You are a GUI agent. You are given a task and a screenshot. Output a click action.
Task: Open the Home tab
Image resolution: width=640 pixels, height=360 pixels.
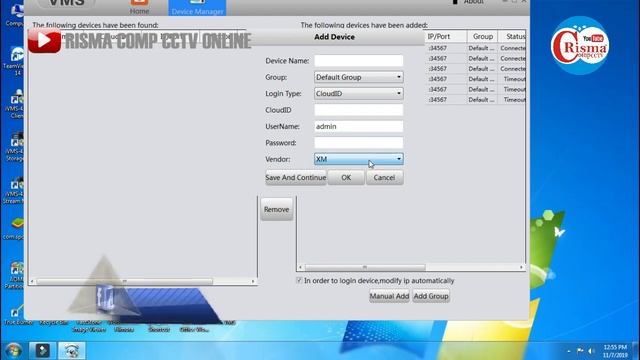pyautogui.click(x=139, y=7)
